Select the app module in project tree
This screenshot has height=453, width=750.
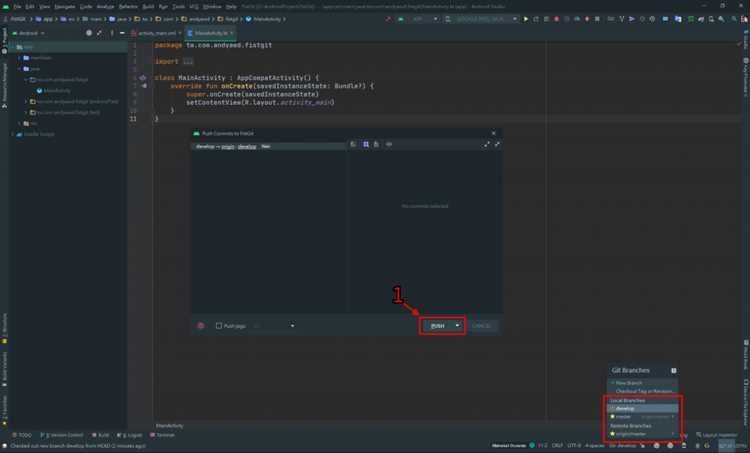tap(69, 47)
